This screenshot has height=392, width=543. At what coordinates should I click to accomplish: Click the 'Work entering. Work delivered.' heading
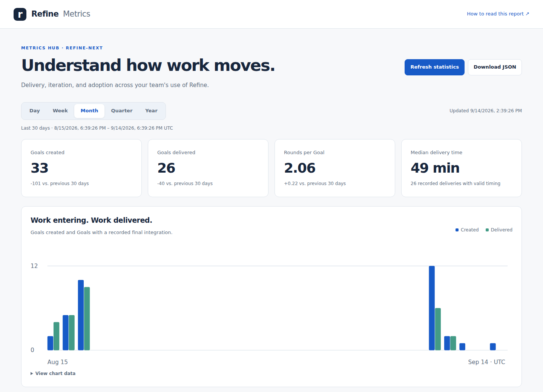coord(91,220)
